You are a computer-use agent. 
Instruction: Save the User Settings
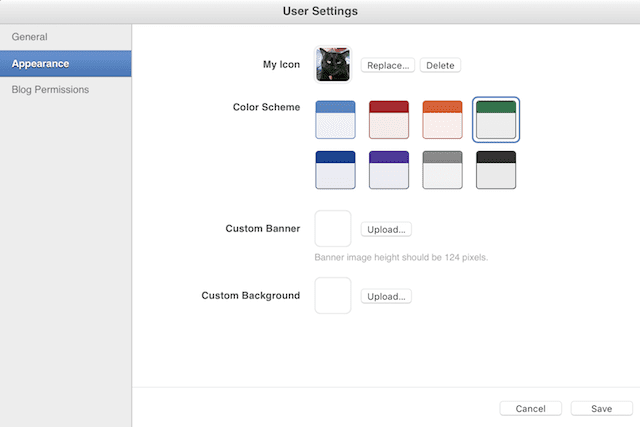point(601,408)
